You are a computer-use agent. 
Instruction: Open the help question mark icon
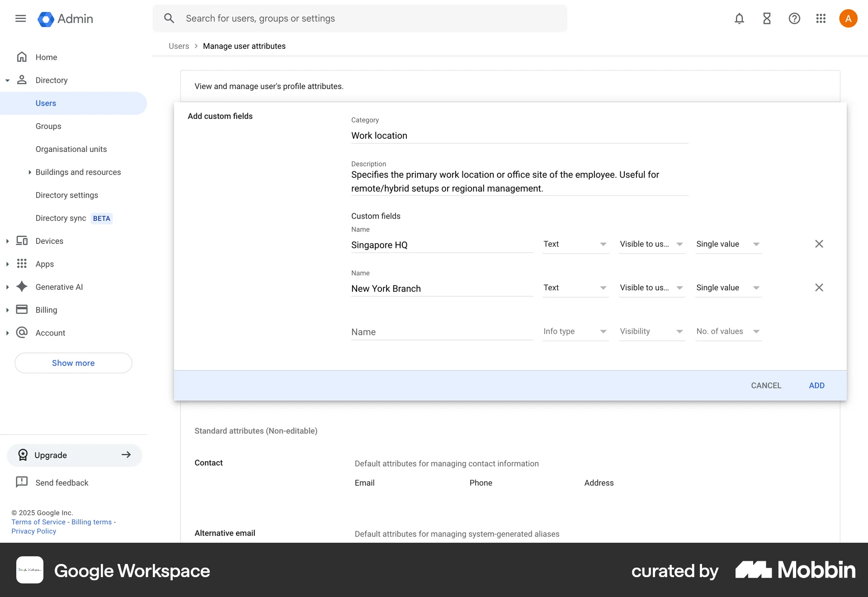pos(794,19)
